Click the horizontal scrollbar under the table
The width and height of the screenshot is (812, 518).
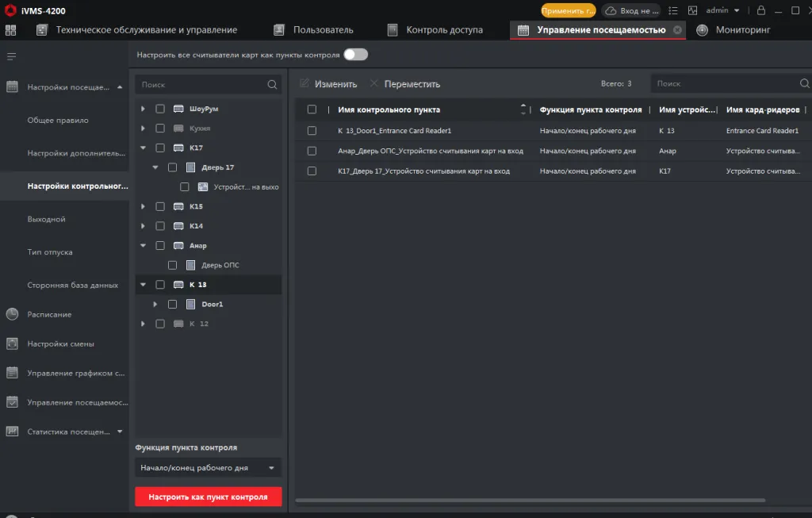tap(530, 501)
